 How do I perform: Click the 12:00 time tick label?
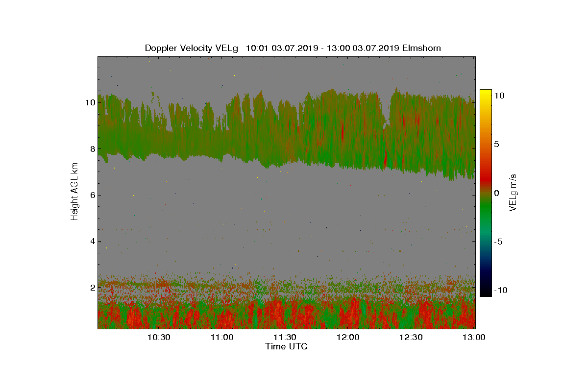coord(348,337)
